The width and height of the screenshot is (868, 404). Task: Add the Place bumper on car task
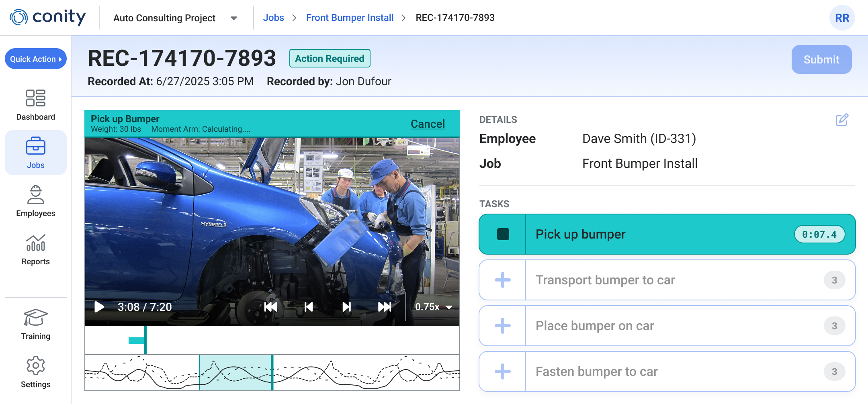pyautogui.click(x=503, y=326)
